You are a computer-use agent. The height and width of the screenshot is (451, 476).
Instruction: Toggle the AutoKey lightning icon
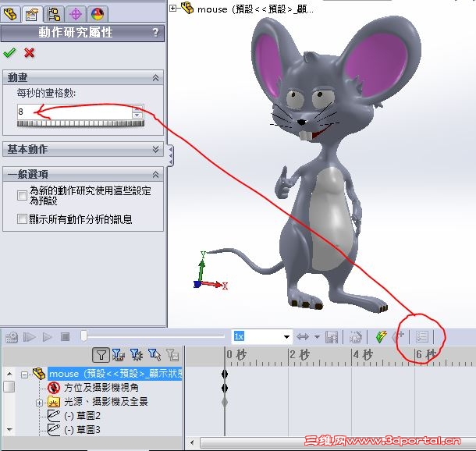click(x=381, y=337)
